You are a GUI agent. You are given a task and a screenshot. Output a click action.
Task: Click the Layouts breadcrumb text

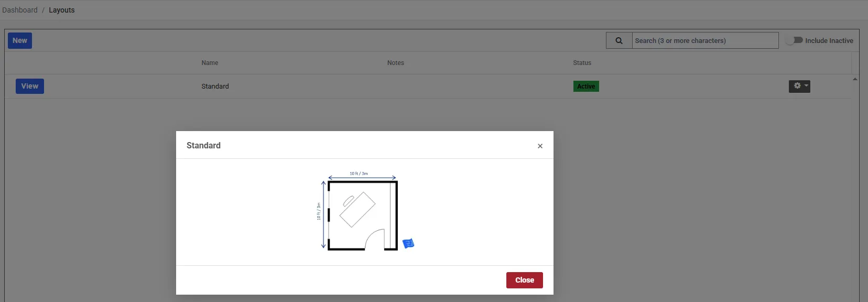62,10
